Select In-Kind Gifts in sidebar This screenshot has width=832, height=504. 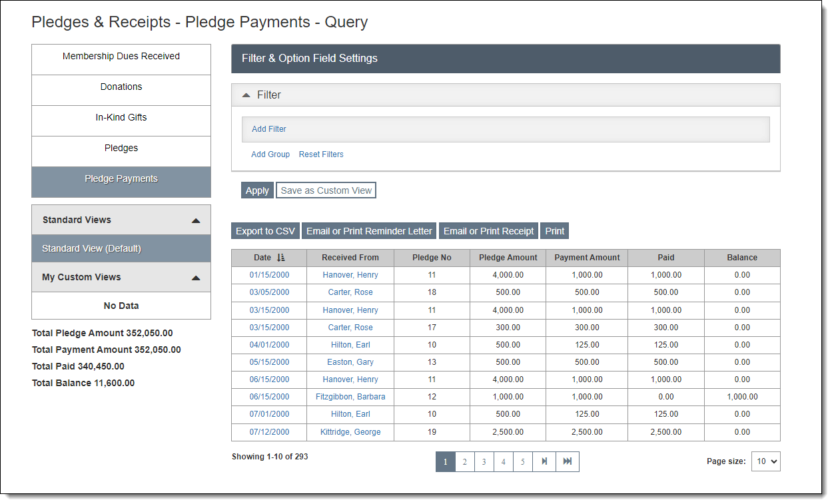click(x=121, y=118)
